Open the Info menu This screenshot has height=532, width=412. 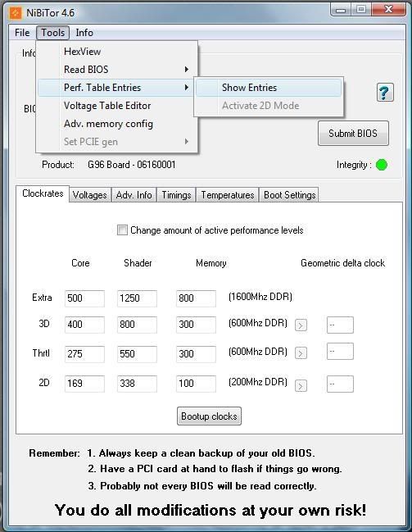click(84, 33)
